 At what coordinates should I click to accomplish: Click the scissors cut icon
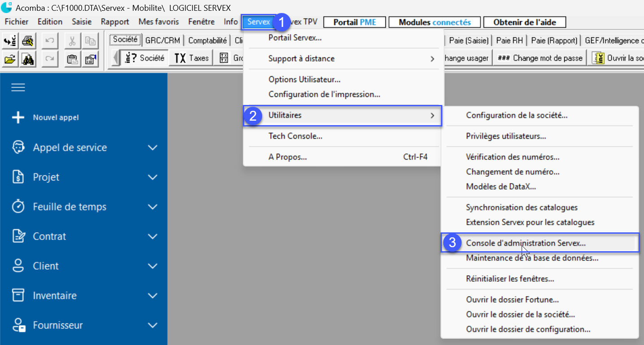[72, 41]
